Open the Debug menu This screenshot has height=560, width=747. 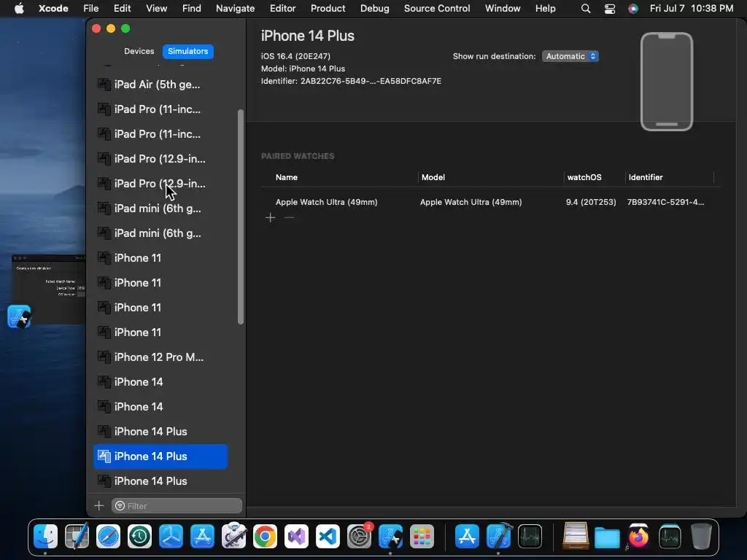point(374,8)
